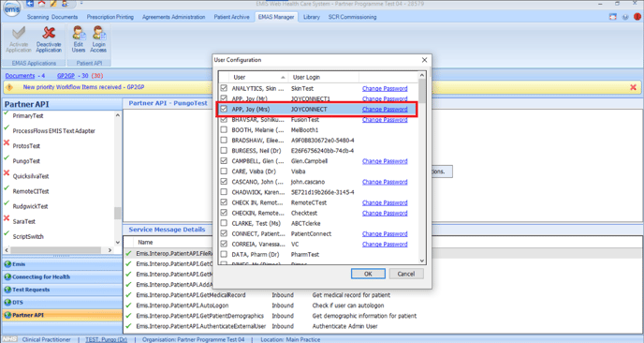This screenshot has height=343, width=644.
Task: Click green tick next to PungoTest
Action: click(7, 158)
